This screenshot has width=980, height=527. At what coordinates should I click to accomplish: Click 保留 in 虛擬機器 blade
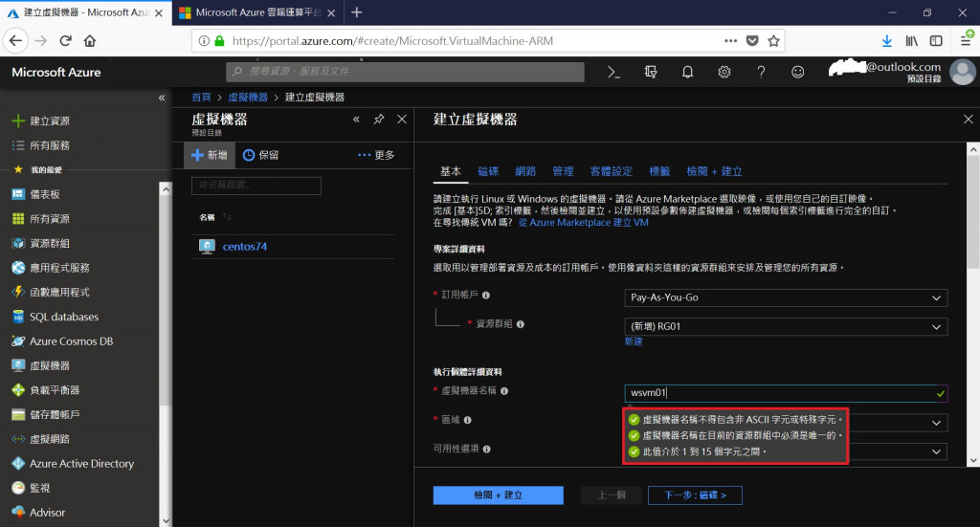pos(260,156)
